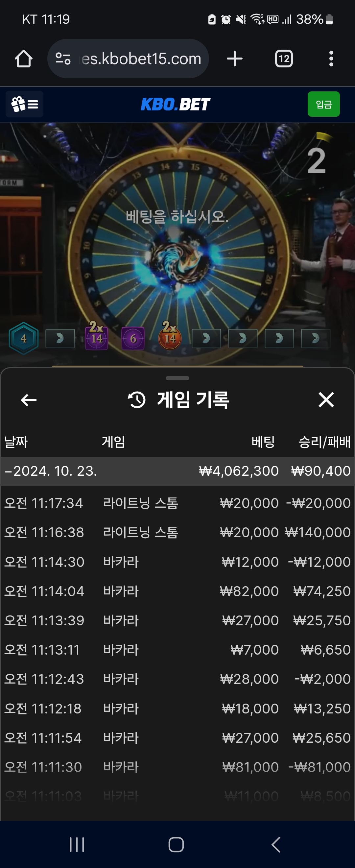Select the 11:14:04 바카라 record row
The height and width of the screenshot is (868, 355).
pos(177,591)
